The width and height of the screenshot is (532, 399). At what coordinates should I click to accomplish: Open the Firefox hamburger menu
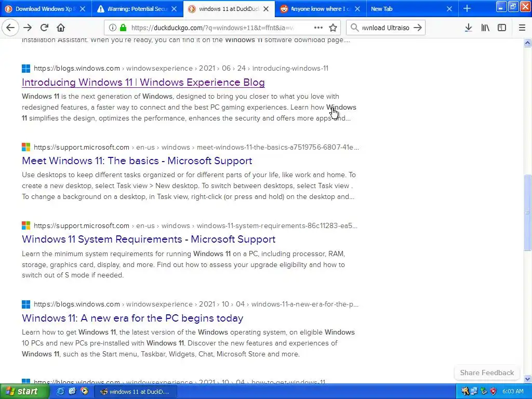[522, 28]
